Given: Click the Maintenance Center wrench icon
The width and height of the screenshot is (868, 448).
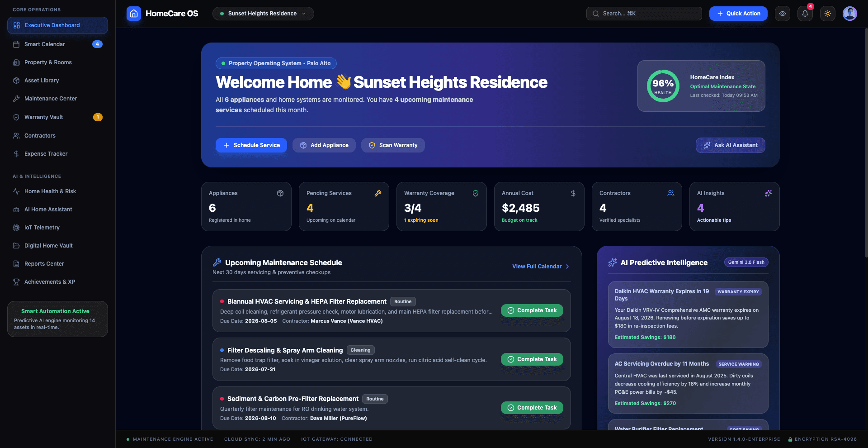Looking at the screenshot, I should tap(16, 99).
